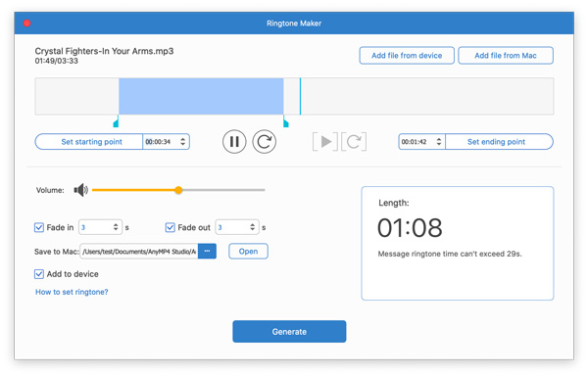
Task: Click the message ringtone time warning text
Action: click(450, 254)
